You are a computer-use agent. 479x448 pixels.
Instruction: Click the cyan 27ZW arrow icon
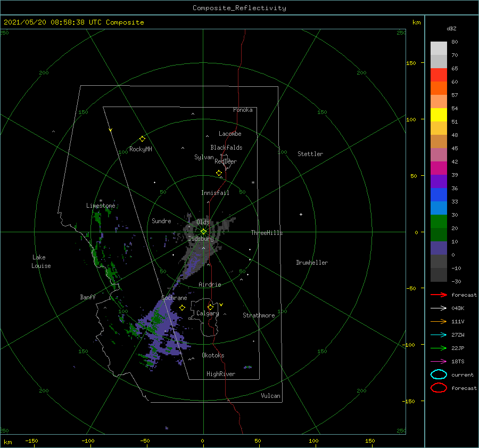[439, 335]
